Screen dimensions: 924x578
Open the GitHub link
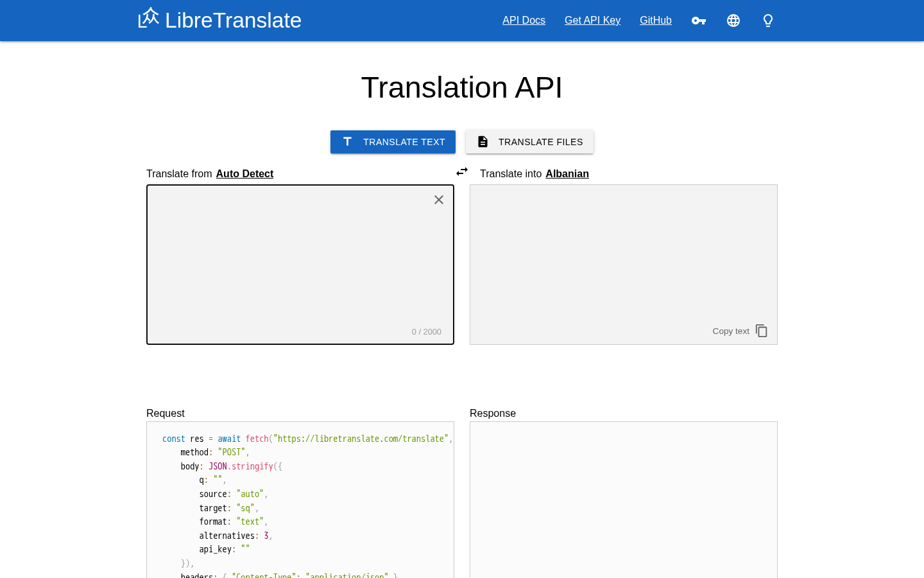[x=656, y=21]
